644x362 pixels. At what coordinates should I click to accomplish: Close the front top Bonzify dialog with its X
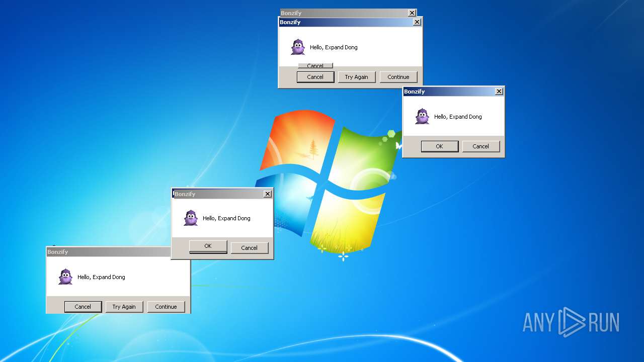pos(417,22)
